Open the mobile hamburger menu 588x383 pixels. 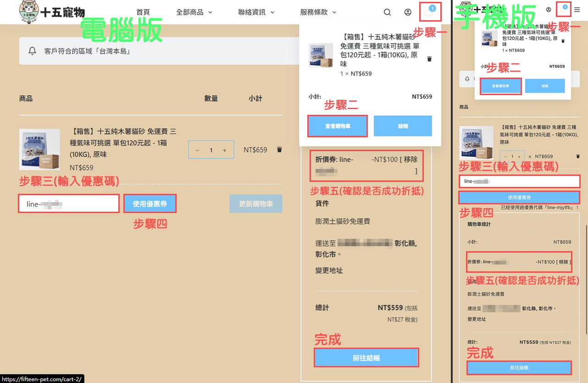[x=577, y=9]
